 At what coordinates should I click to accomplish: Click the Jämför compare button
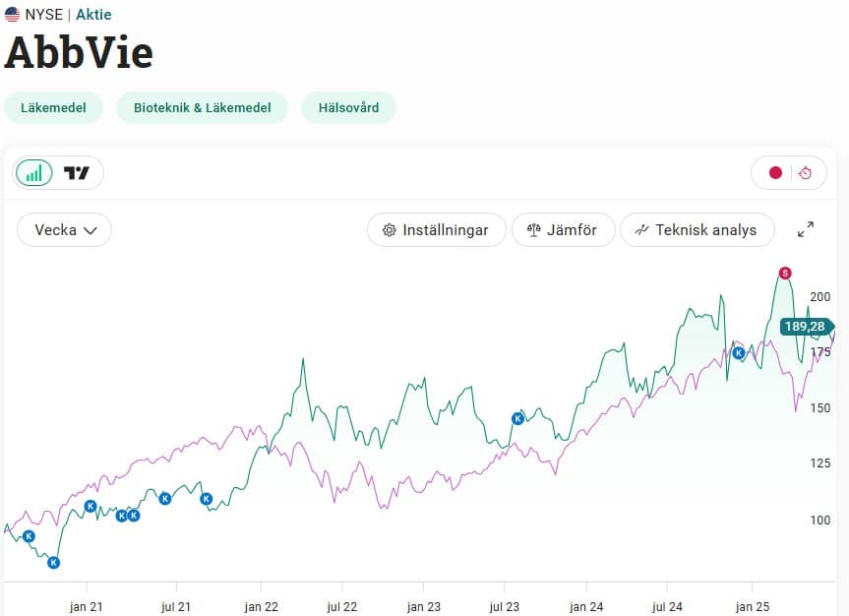click(x=563, y=229)
